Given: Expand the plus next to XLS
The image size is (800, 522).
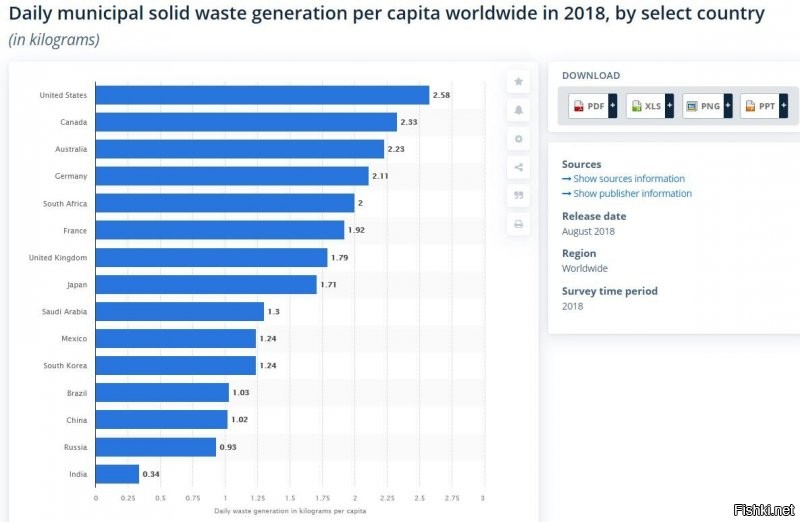Looking at the screenshot, I should (669, 106).
